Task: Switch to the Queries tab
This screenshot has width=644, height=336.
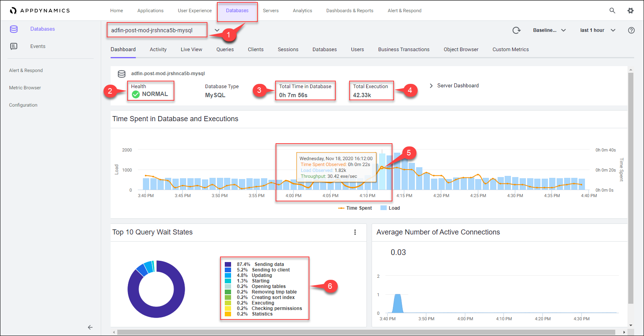Action: (225, 50)
